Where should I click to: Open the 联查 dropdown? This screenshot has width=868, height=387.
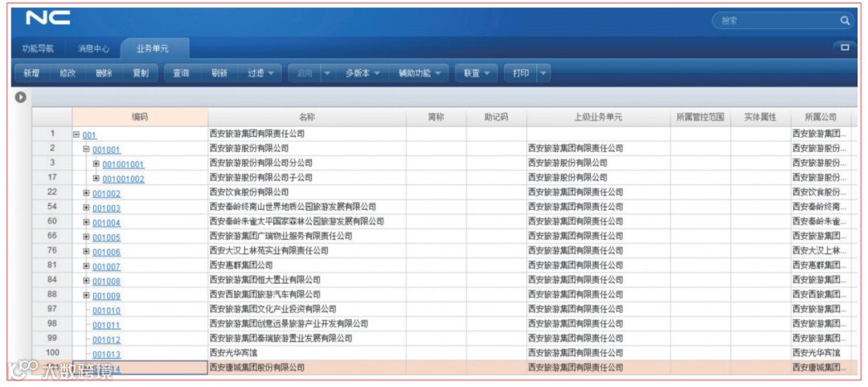point(477,73)
